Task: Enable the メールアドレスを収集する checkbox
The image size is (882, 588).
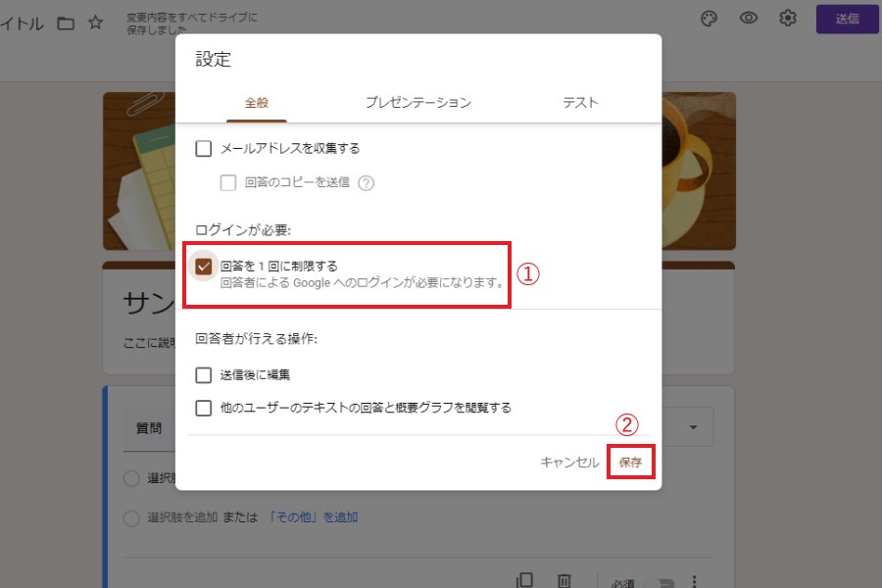Action: coord(204,149)
